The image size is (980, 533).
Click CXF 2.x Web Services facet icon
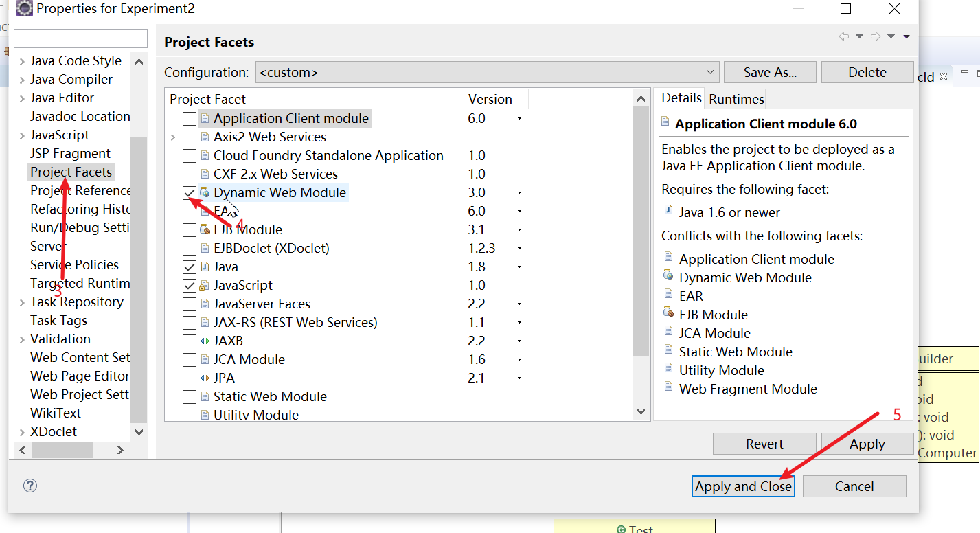tap(205, 174)
